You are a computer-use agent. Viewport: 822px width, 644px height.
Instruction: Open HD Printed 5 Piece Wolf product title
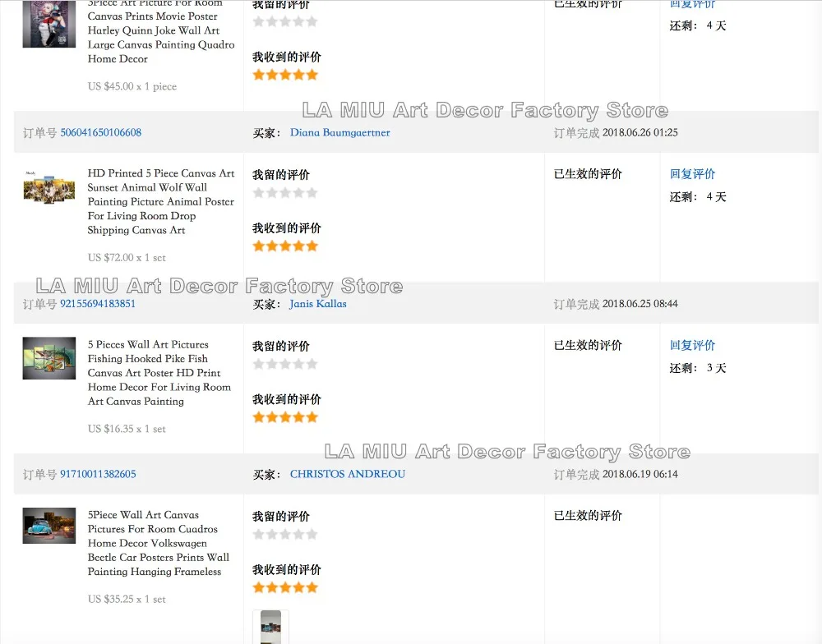click(x=161, y=202)
